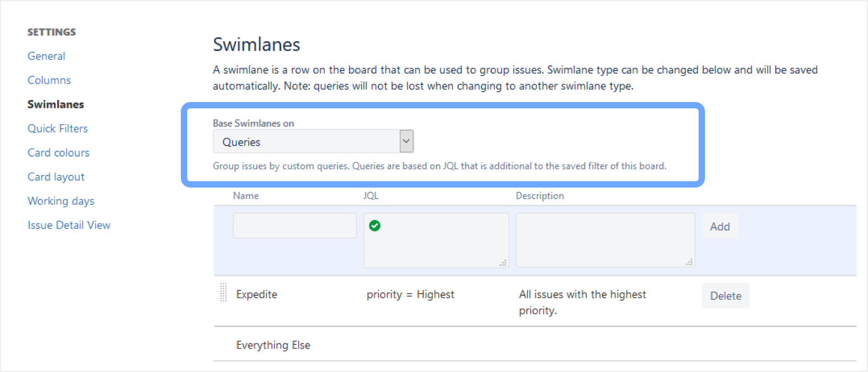The width and height of the screenshot is (868, 372).
Task: Open Issue Detail View settings
Action: click(x=69, y=225)
